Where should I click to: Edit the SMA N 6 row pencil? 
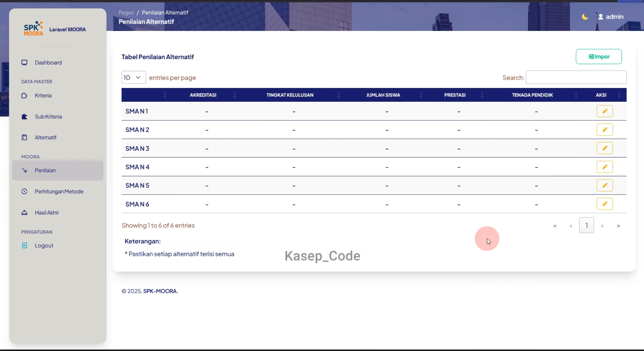coord(604,204)
